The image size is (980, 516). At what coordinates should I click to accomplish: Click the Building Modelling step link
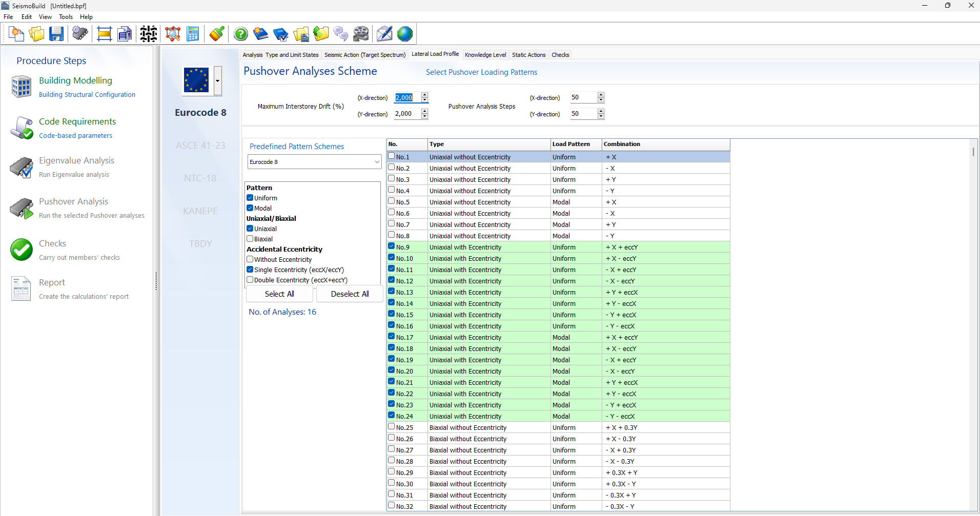(x=75, y=80)
